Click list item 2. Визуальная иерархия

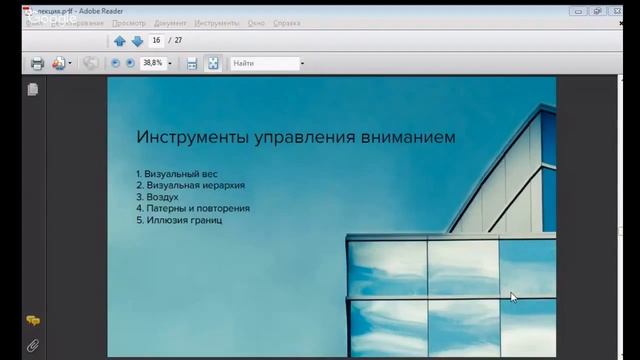(191, 185)
